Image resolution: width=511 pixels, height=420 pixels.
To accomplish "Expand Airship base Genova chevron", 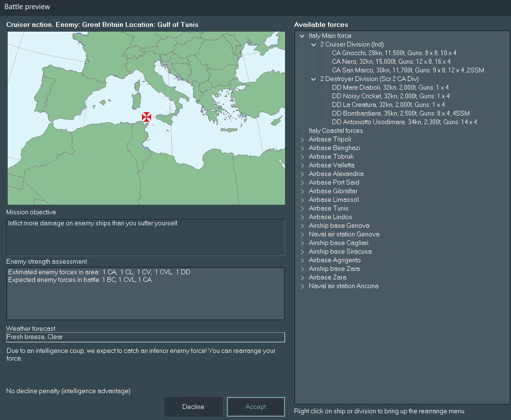I will tap(302, 226).
